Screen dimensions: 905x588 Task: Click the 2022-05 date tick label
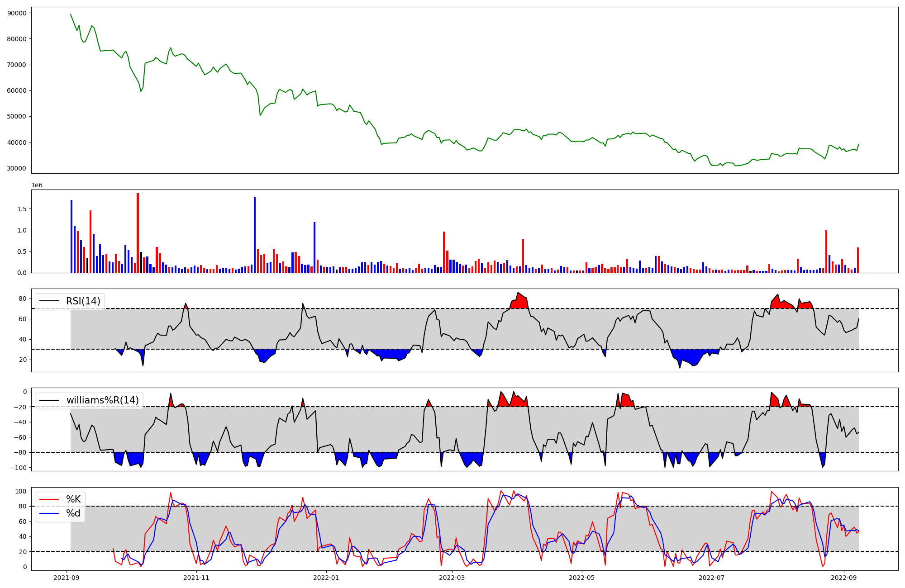[581, 578]
